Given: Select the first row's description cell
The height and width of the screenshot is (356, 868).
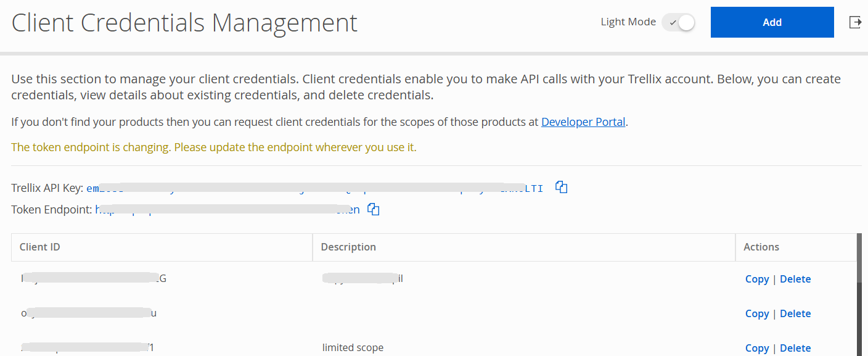Looking at the screenshot, I should click(x=362, y=279).
